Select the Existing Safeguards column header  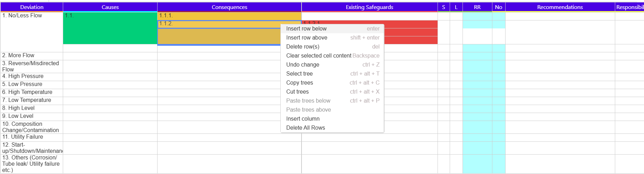(x=370, y=7)
